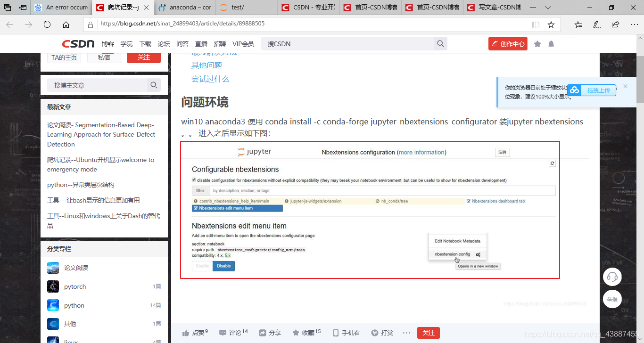Reload the page with refresh icon
644x343 pixels.
click(x=47, y=24)
